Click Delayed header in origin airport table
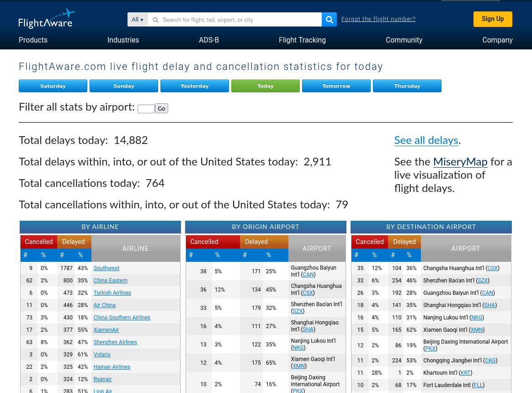This screenshot has width=532, height=393. point(264,242)
